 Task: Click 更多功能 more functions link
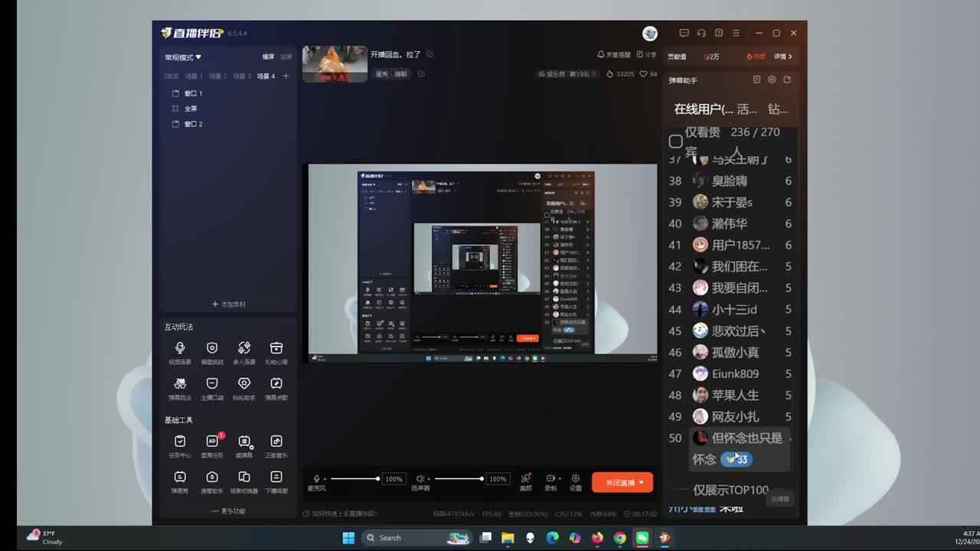[229, 511]
